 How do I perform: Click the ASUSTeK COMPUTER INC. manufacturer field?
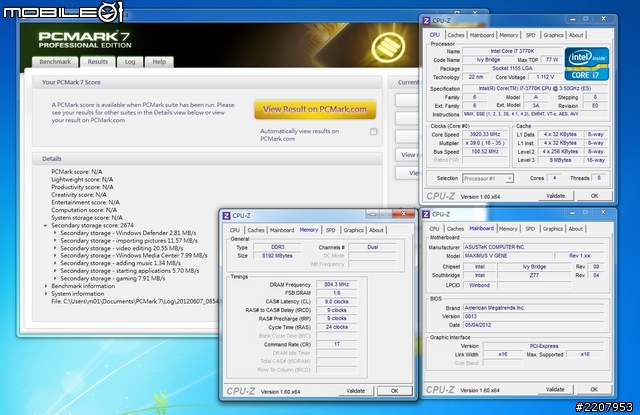[533, 247]
